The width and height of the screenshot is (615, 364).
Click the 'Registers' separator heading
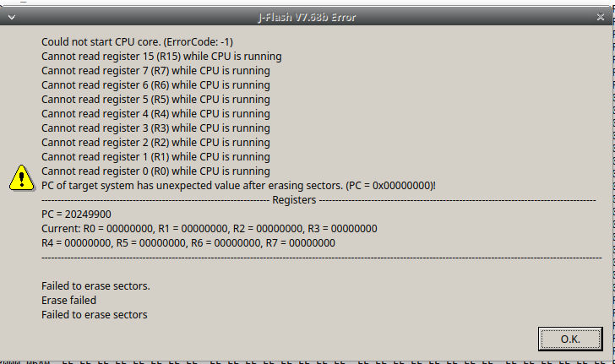tap(294, 200)
